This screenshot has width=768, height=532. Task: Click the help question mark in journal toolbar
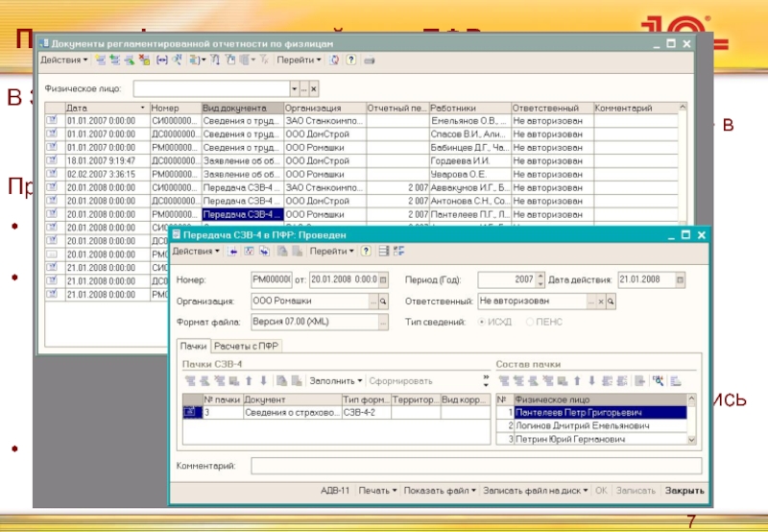click(x=351, y=60)
